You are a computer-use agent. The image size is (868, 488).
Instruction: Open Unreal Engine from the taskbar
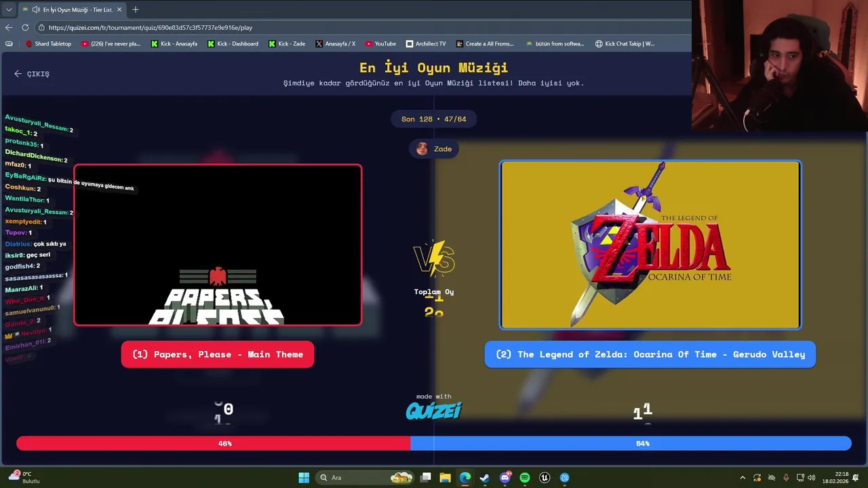[x=545, y=478]
